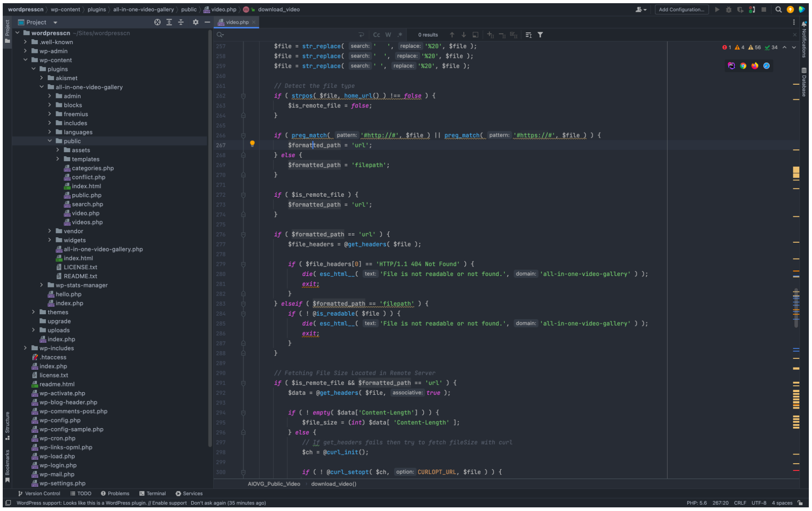Click the yellow intention lightbulb
The height and width of the screenshot is (511, 812).
click(252, 144)
